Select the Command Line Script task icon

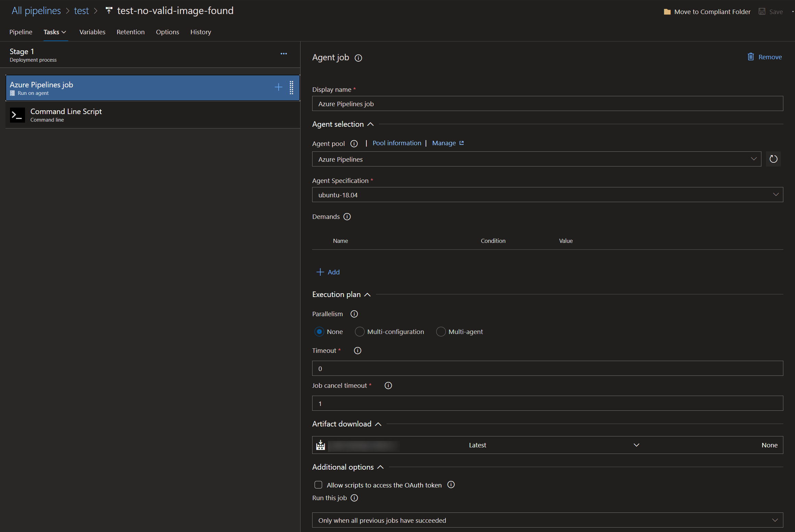click(17, 115)
